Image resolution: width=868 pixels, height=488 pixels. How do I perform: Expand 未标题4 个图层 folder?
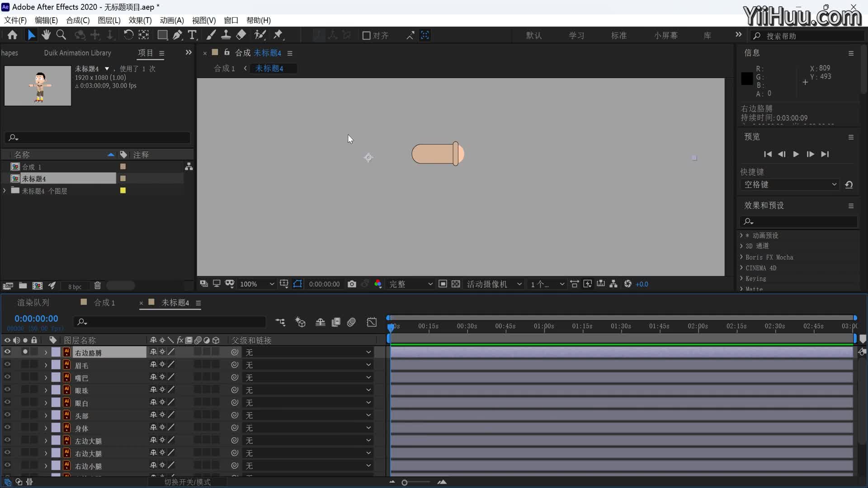click(5, 191)
